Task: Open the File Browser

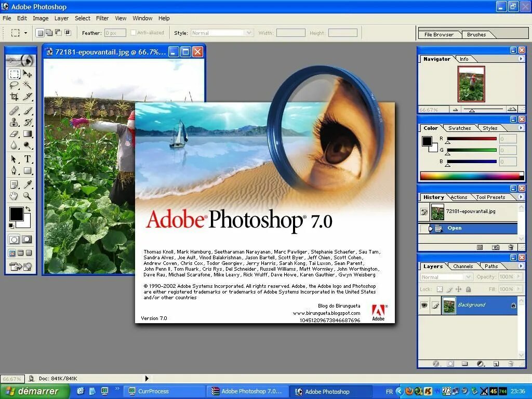Action: pos(439,34)
